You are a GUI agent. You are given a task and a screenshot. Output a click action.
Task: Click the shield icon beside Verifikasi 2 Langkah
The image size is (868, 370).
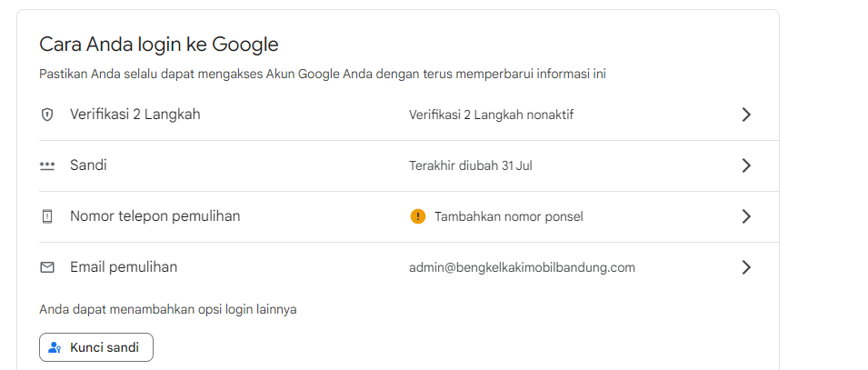47,115
